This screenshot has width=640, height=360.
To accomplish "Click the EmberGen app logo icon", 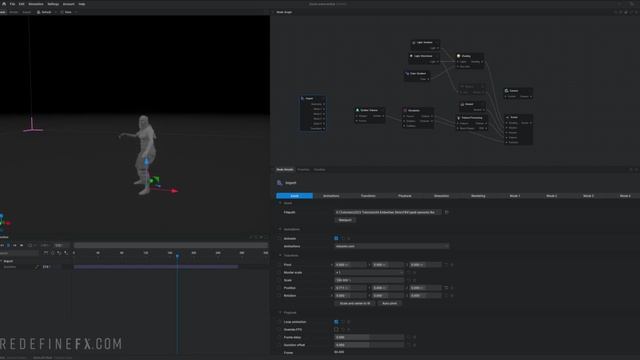I will click(x=4, y=4).
